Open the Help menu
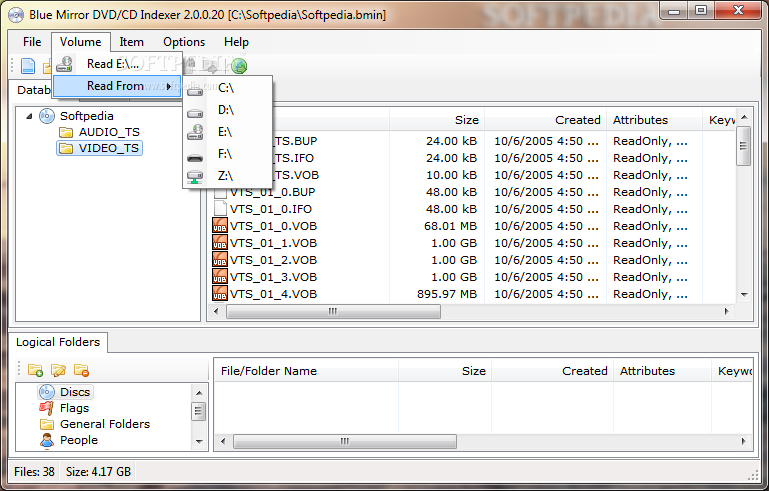769x491 pixels. (x=236, y=42)
